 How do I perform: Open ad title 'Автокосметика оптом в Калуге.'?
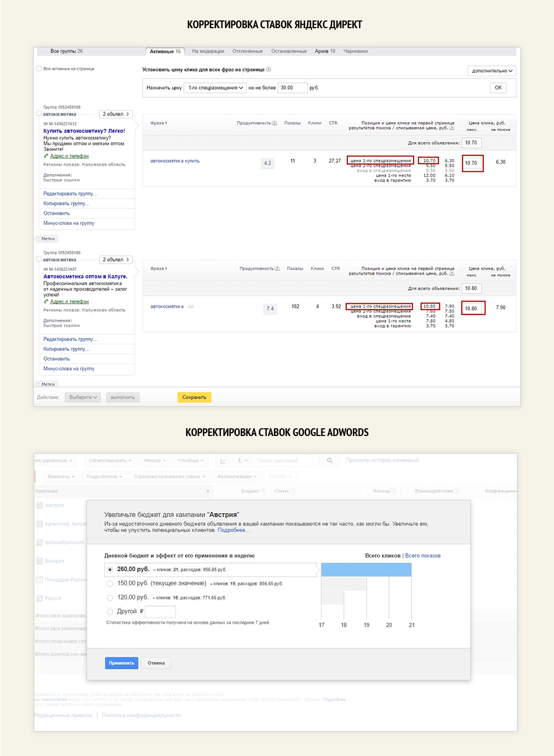(86, 276)
